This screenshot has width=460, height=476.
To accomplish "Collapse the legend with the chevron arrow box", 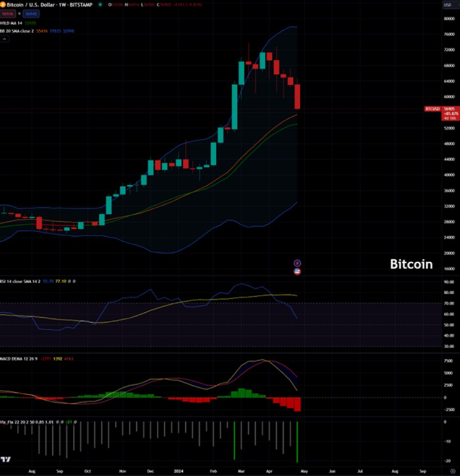I will 4,39.
